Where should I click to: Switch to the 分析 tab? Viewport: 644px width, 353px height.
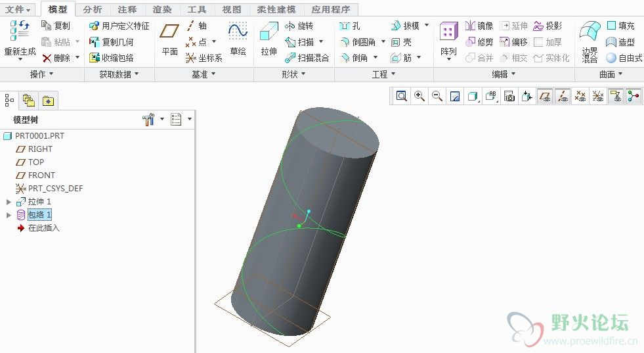(x=92, y=9)
